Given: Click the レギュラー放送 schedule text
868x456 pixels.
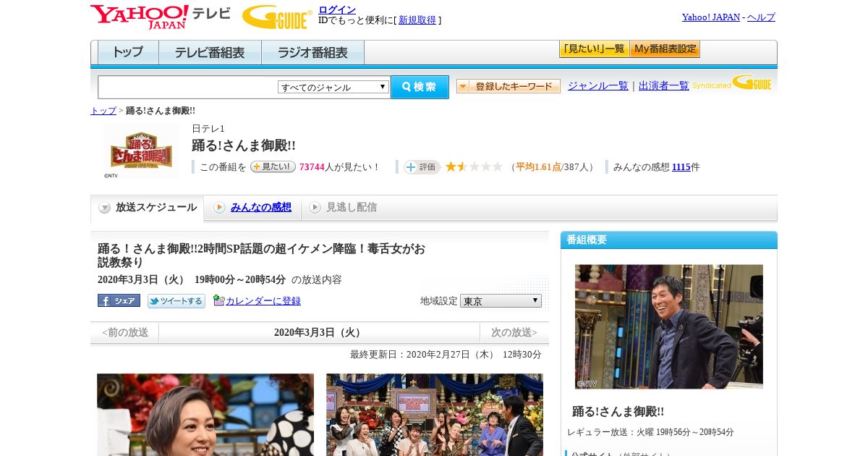Looking at the screenshot, I should pos(650,432).
